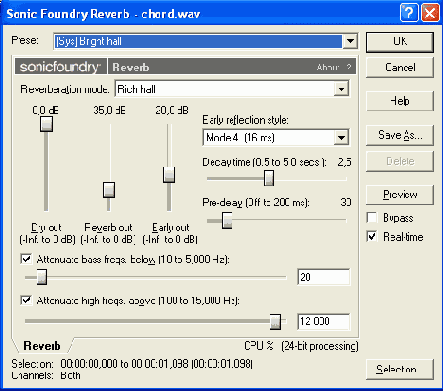Open Help for the reverb dialog
The image size is (443, 391).
point(400,101)
